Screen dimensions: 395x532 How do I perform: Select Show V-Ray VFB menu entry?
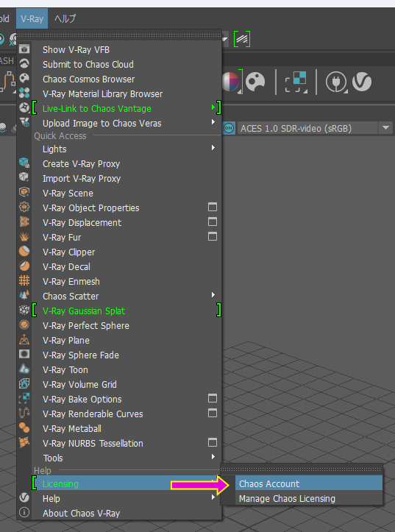click(127, 50)
